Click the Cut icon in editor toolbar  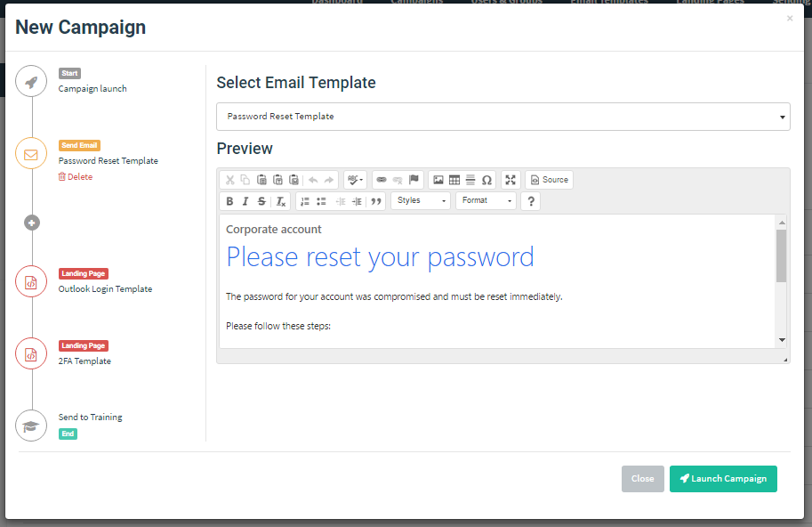coord(230,180)
